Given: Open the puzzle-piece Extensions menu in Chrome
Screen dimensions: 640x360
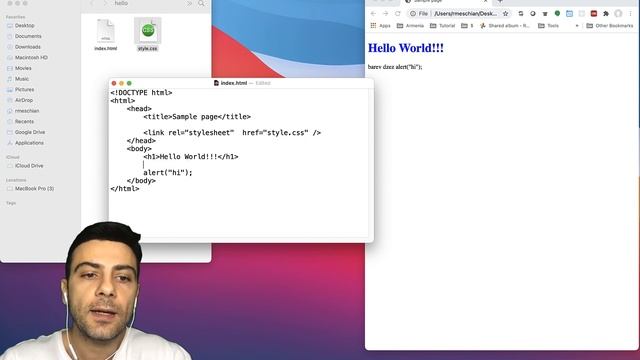Looking at the screenshot, I should click(x=606, y=13).
